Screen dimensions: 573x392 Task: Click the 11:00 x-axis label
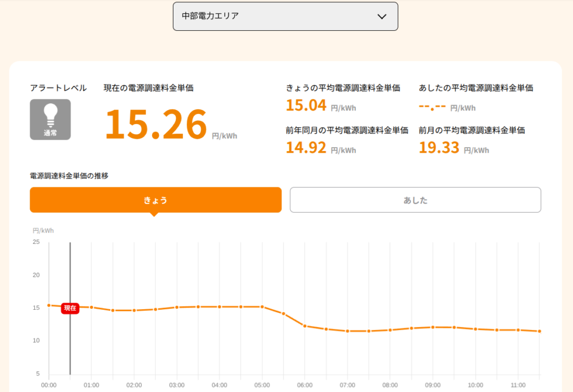tap(518, 385)
